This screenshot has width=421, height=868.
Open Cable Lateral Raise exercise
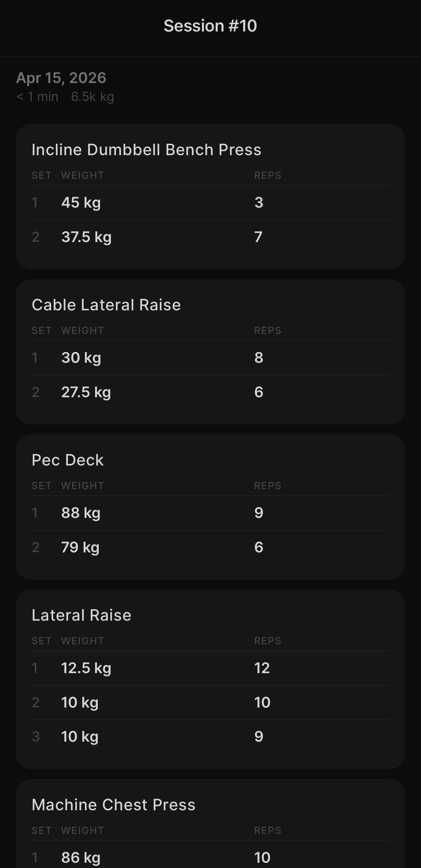coord(106,305)
